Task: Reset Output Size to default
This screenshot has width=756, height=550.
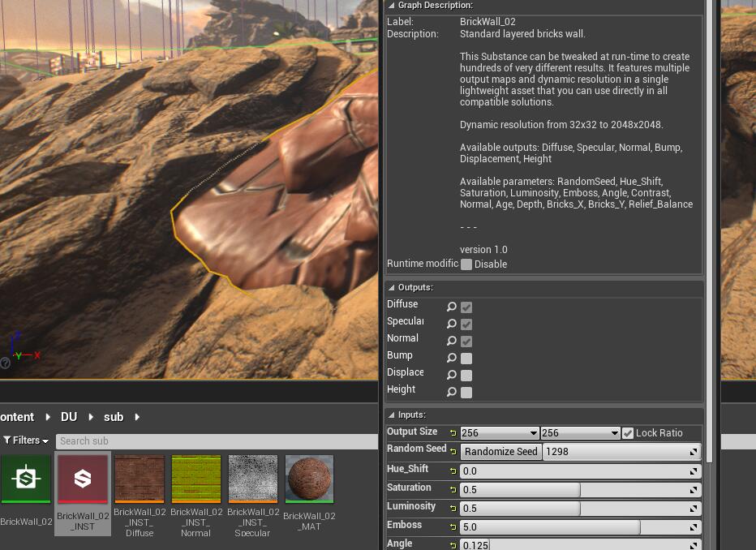Action: coord(453,433)
